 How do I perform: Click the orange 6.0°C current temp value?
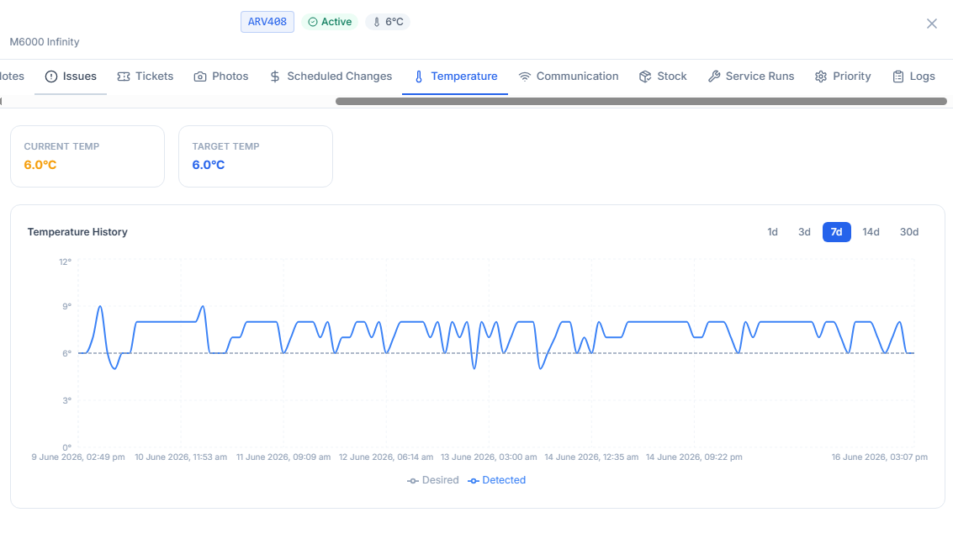tap(40, 165)
